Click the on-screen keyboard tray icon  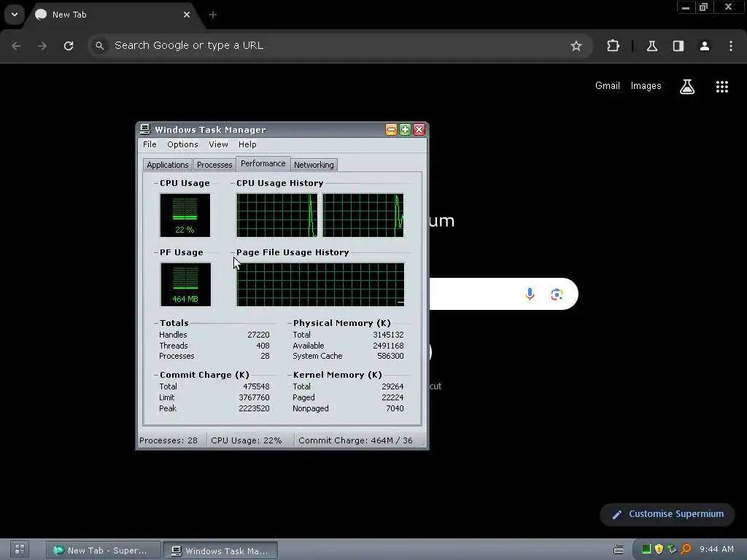619,550
